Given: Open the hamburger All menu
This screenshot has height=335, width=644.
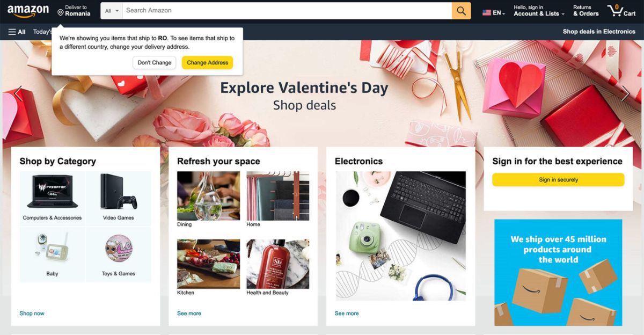Looking at the screenshot, I should (17, 32).
